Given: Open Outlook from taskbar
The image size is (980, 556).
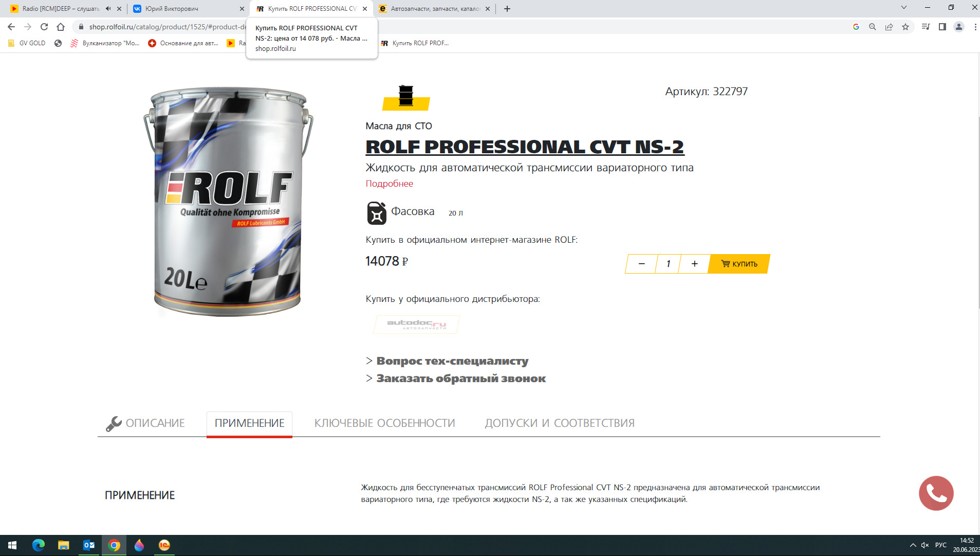Looking at the screenshot, I should [x=89, y=545].
